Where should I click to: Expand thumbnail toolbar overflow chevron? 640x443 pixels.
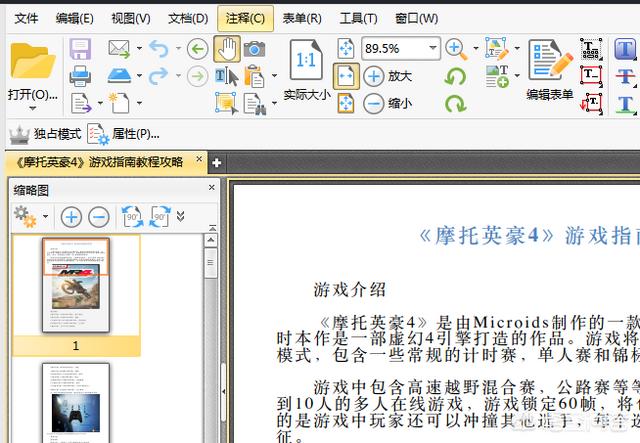point(181,216)
